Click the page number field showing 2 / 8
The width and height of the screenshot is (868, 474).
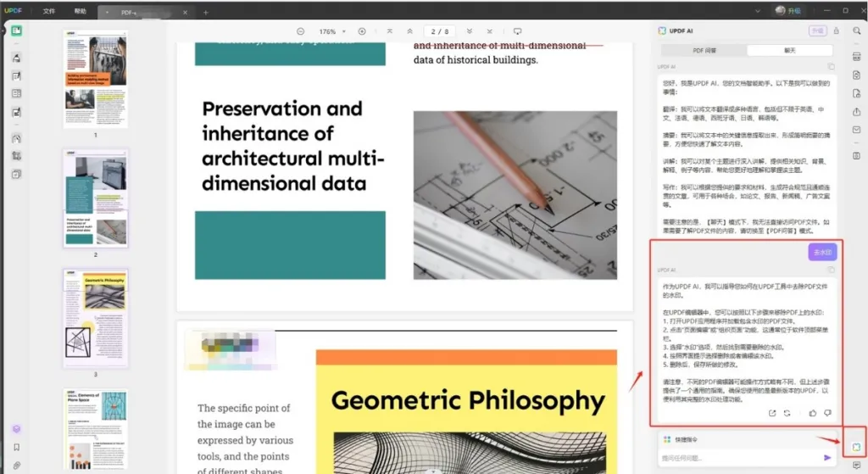tap(440, 31)
